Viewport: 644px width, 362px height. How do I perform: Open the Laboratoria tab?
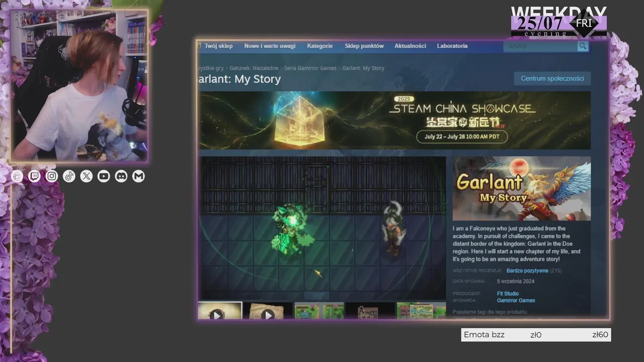tap(452, 46)
